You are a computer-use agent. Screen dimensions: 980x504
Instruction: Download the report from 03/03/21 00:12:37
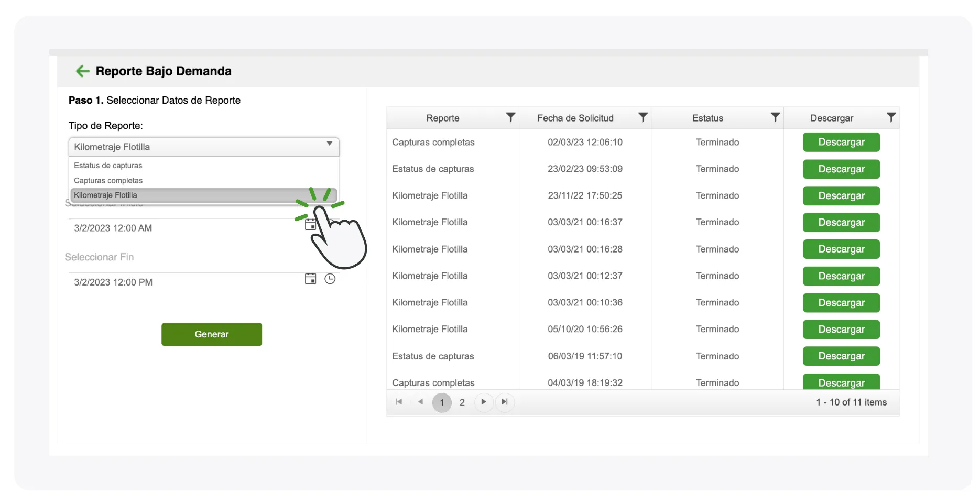(x=841, y=276)
